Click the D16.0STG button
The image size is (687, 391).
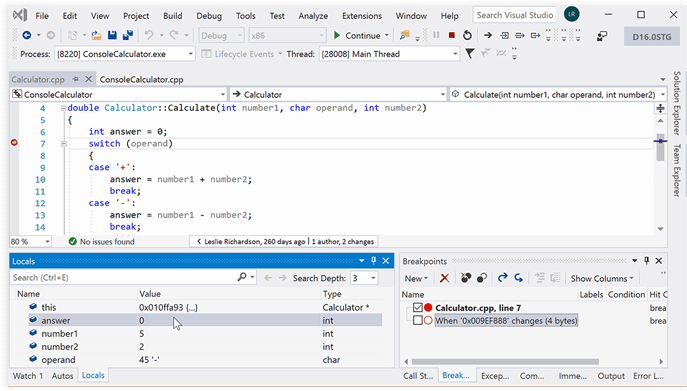pyautogui.click(x=652, y=37)
